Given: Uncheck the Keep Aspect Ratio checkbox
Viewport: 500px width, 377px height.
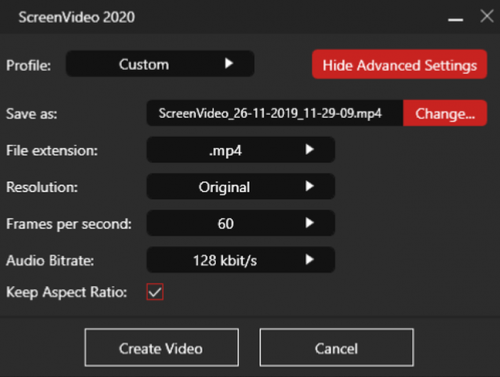Looking at the screenshot, I should [x=155, y=292].
